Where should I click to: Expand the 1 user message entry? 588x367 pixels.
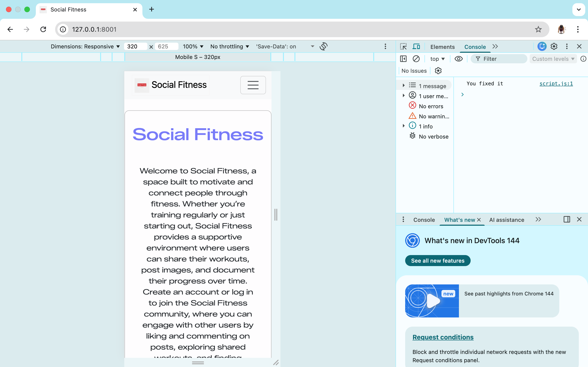coord(404,96)
